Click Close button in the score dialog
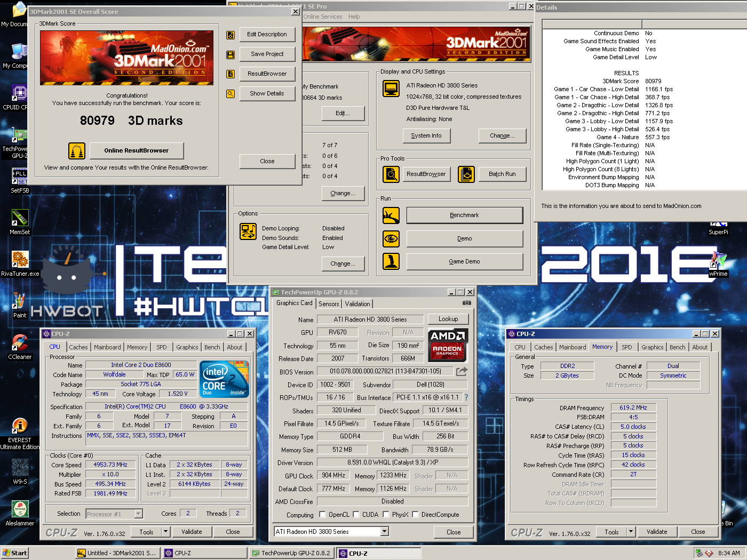This screenshot has height=560, width=747. 267,162
